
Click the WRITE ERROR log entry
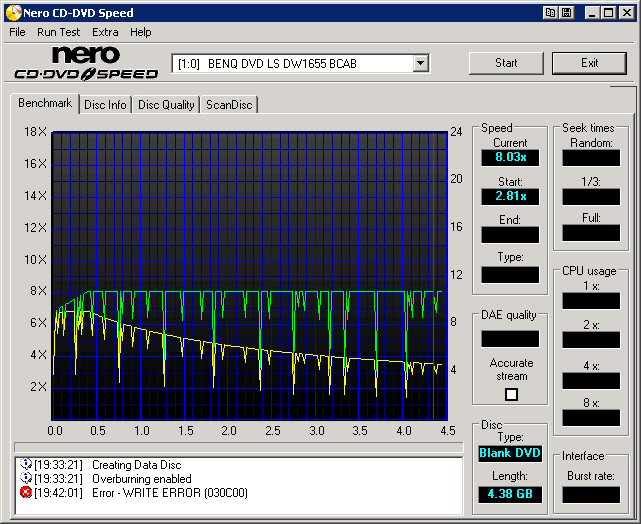(x=170, y=493)
